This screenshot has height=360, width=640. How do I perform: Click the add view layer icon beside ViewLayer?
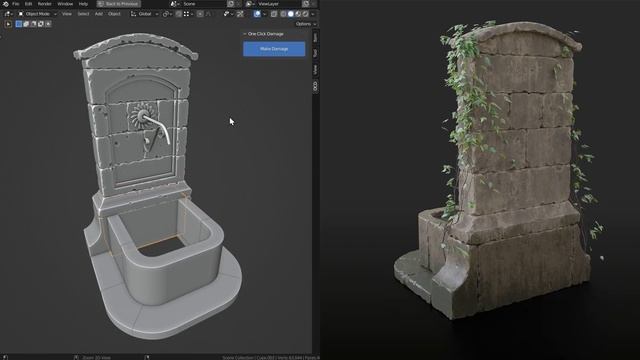click(x=306, y=4)
